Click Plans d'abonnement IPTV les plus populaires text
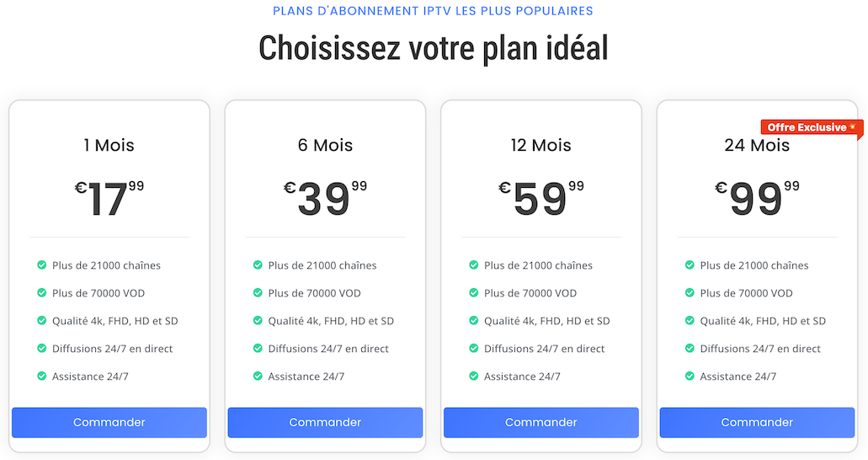868x460 pixels. pyautogui.click(x=433, y=11)
